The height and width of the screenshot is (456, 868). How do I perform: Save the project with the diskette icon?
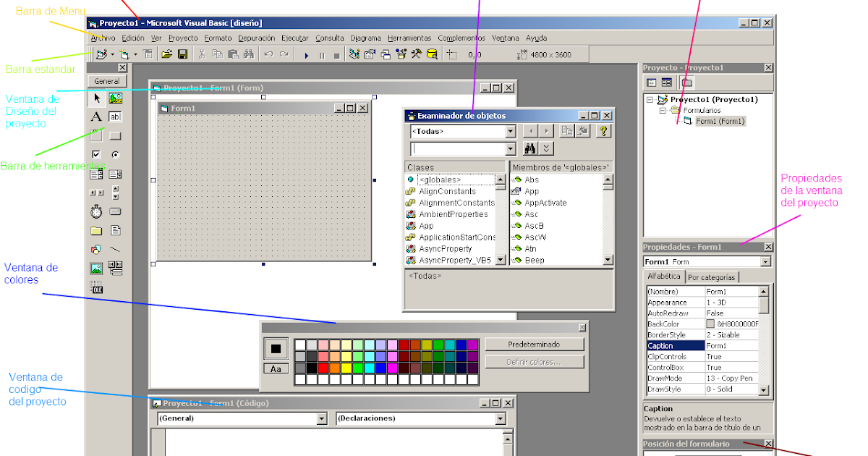click(184, 54)
